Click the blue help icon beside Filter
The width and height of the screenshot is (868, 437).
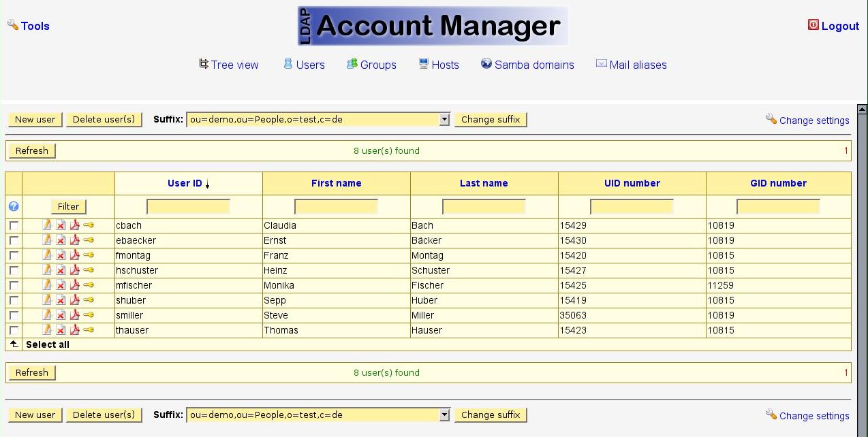[x=14, y=207]
